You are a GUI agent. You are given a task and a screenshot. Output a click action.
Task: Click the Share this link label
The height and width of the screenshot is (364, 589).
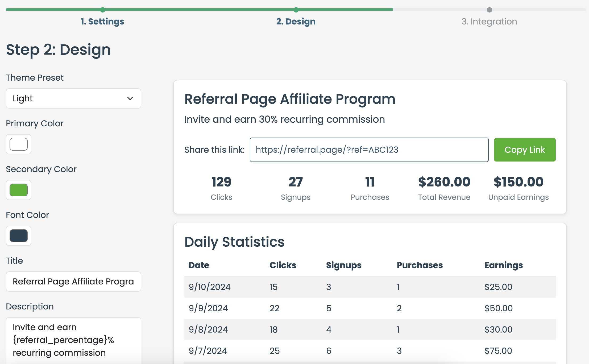[x=214, y=150]
